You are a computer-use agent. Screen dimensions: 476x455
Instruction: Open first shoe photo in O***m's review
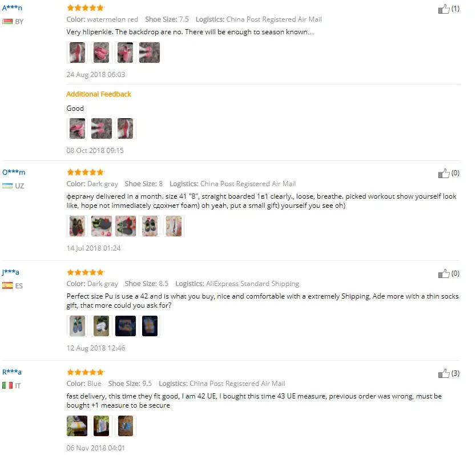point(77,226)
